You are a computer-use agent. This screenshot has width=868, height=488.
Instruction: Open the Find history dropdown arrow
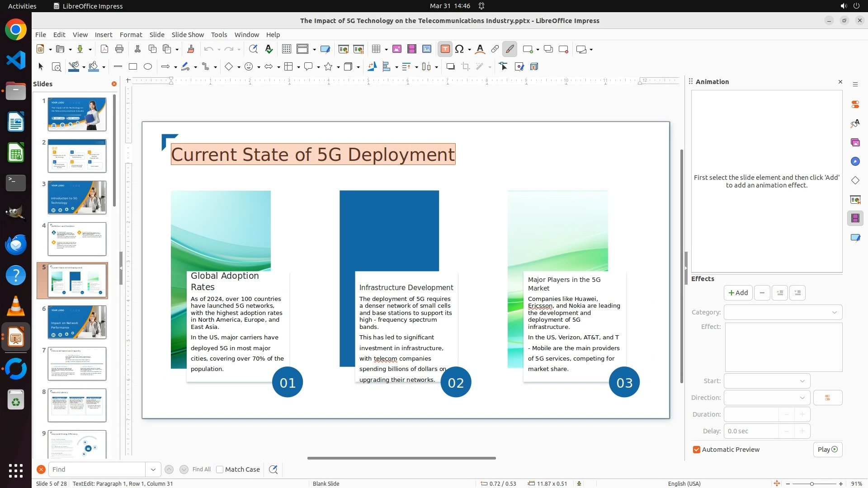pos(153,469)
